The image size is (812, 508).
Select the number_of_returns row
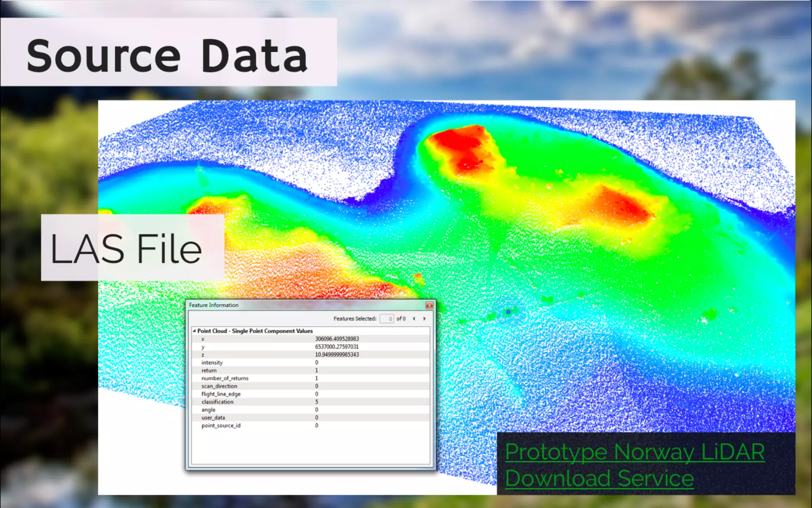pyautogui.click(x=311, y=378)
